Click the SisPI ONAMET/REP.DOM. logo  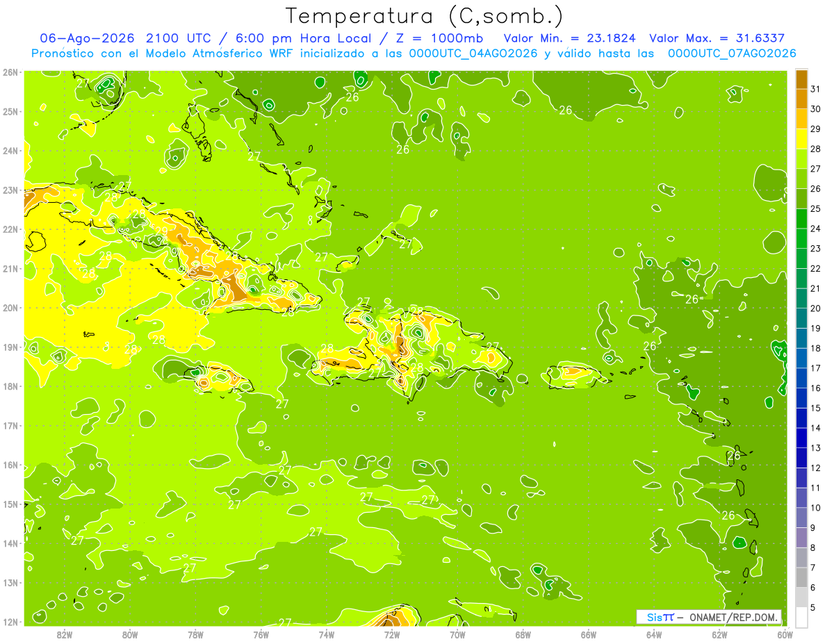click(709, 617)
